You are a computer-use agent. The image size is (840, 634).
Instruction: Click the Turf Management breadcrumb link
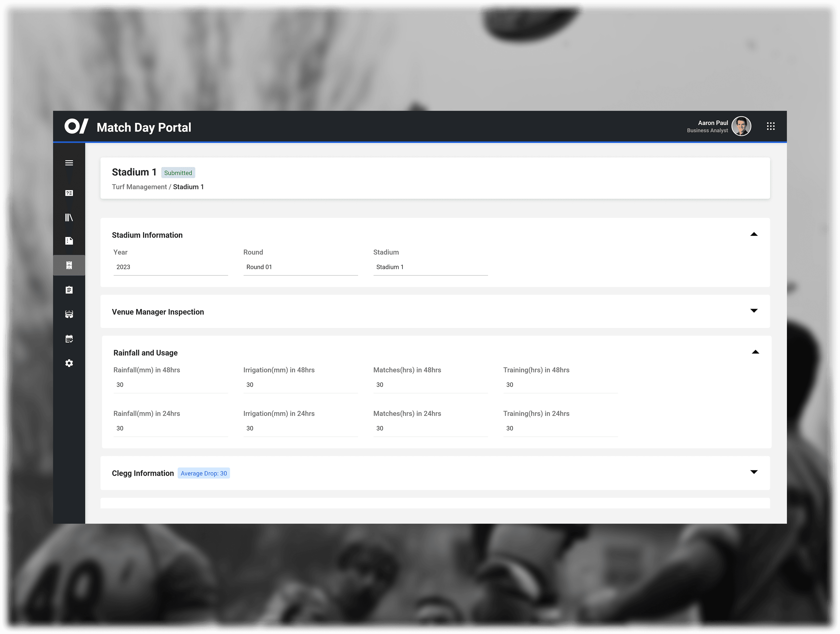[x=139, y=187]
